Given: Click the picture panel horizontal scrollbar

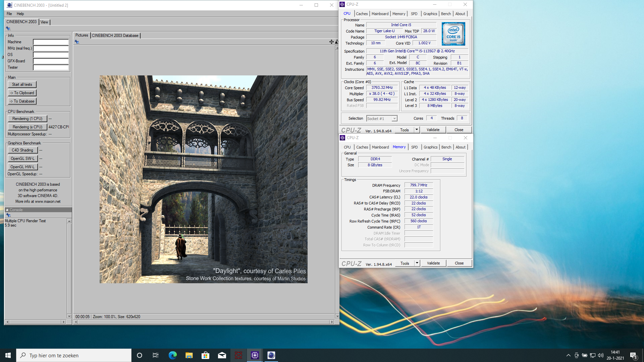Looking at the screenshot, I should click(204, 322).
